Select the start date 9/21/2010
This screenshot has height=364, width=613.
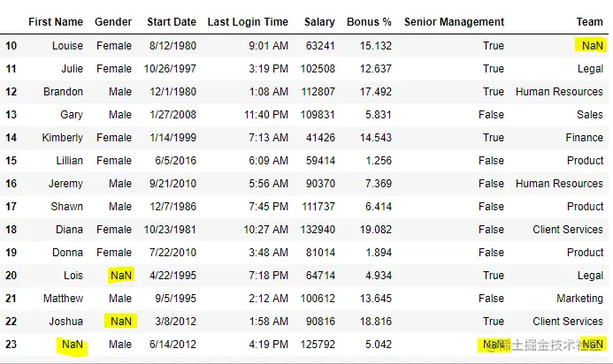point(172,184)
